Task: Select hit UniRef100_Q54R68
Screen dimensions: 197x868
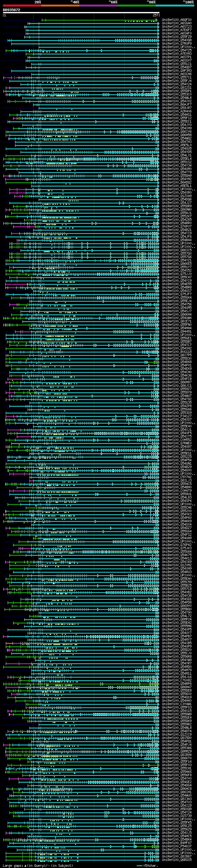Action: (x=177, y=361)
